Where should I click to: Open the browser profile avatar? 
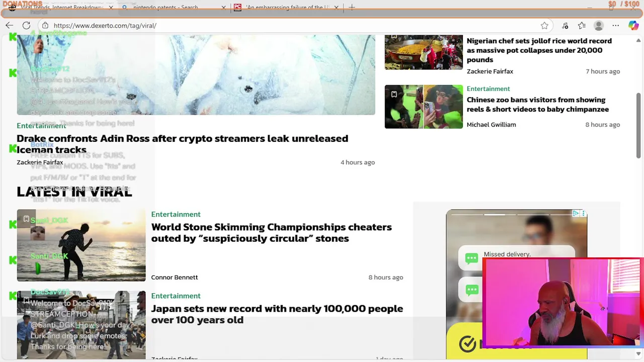(598, 26)
